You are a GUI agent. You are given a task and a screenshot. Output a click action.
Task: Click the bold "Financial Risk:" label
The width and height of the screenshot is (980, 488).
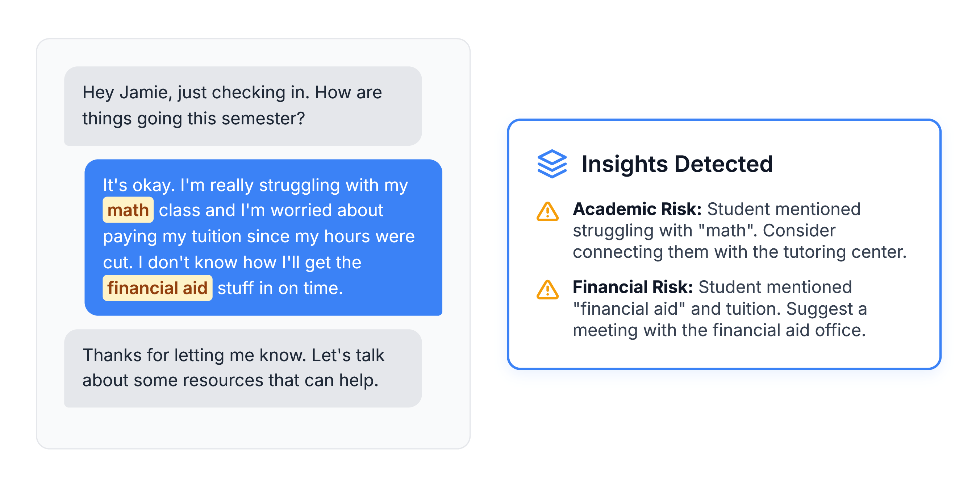632,287
